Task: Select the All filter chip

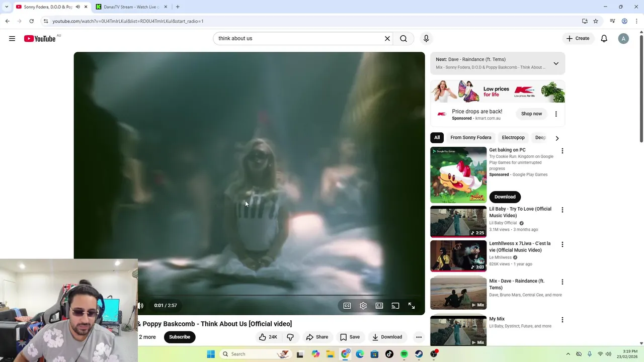Action: click(437, 138)
